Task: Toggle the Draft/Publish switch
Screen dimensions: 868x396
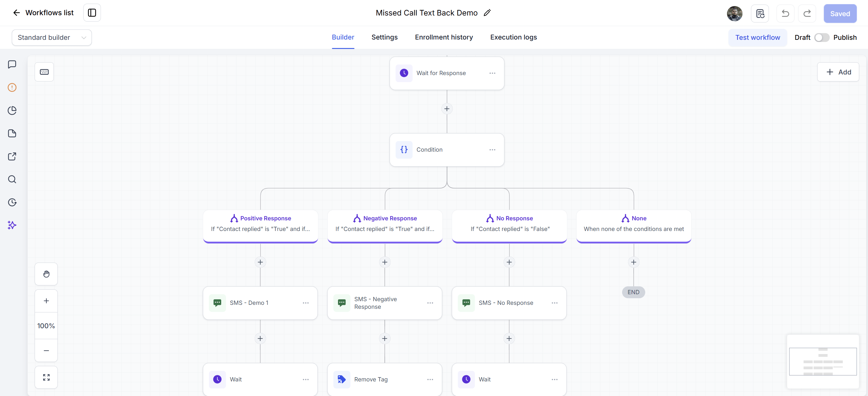Action: [x=821, y=37]
